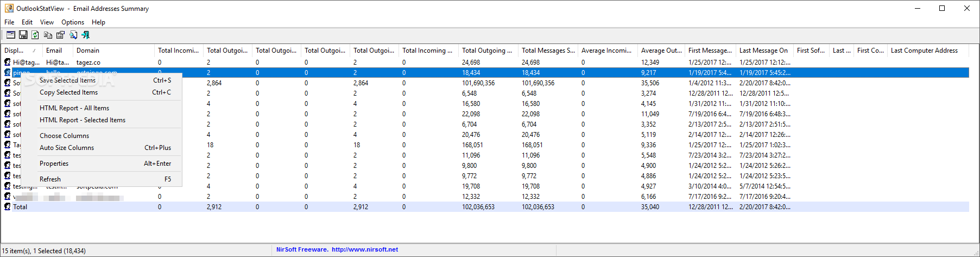Click the 1/4/2012 11:3... first message cell
980x257 pixels.
click(710, 83)
